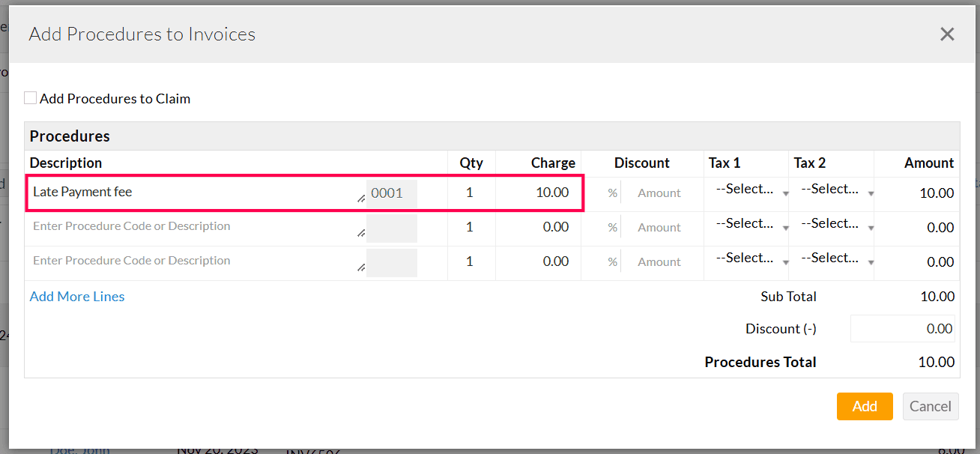This screenshot has width=980, height=454.
Task: Click third row procedure description field
Action: pyautogui.click(x=187, y=261)
